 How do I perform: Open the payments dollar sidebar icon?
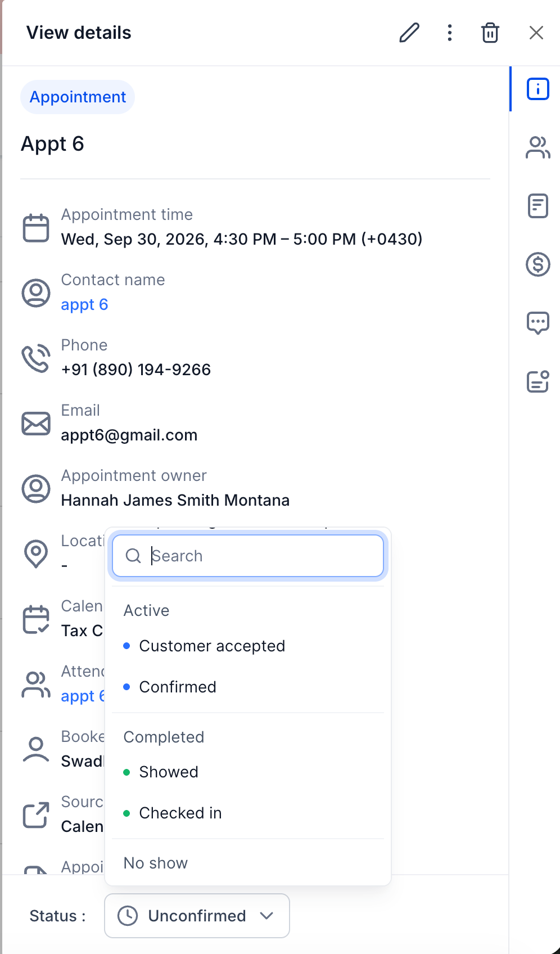point(538,264)
